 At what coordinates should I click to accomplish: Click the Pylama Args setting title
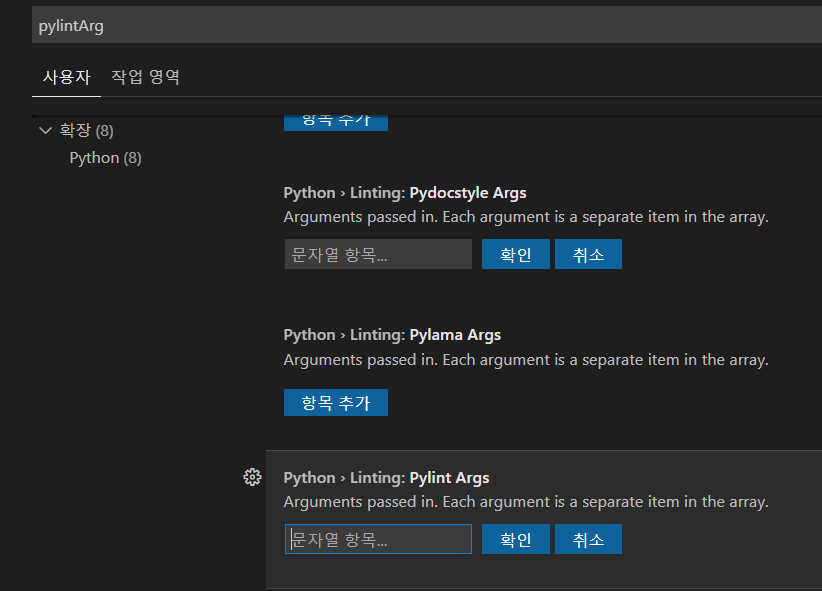click(392, 335)
